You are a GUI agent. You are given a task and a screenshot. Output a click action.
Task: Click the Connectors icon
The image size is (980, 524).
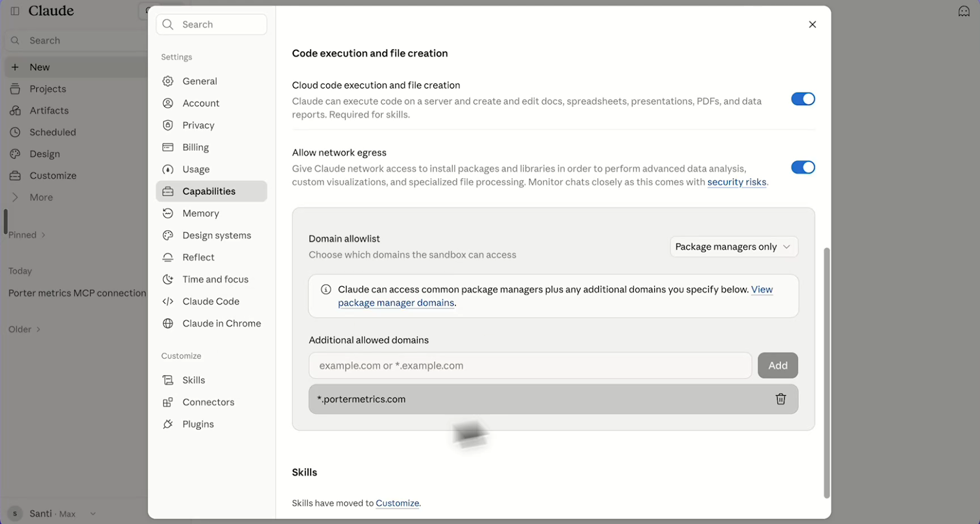click(168, 402)
